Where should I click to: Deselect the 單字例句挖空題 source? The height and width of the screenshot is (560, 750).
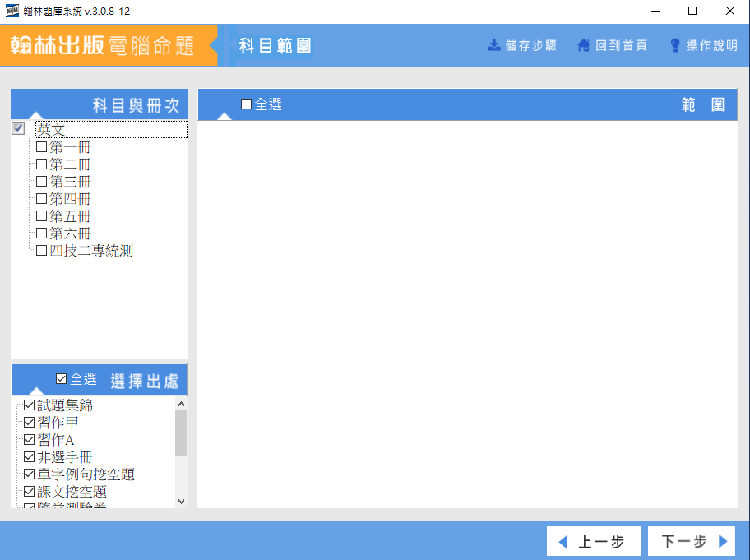coord(30,474)
